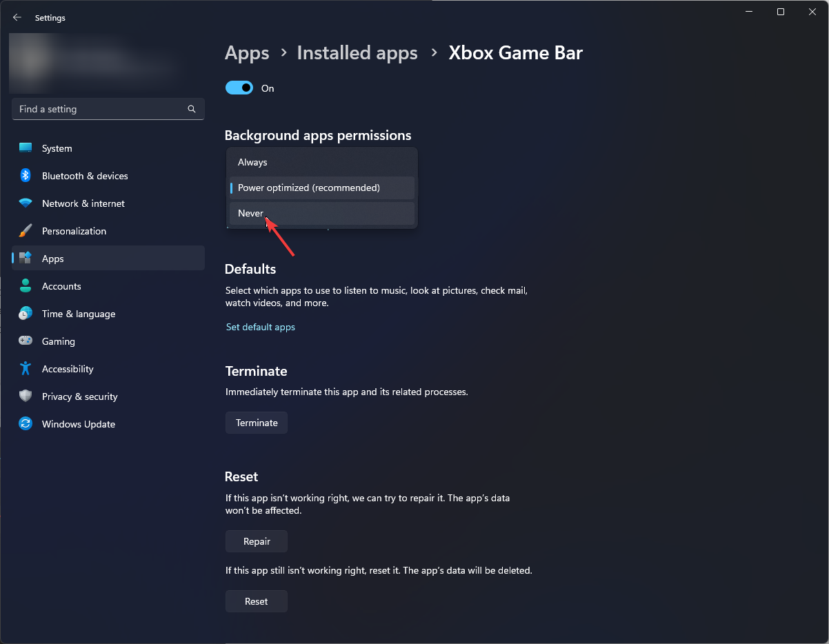Open Privacy & security settings
The width and height of the screenshot is (829, 644).
108,396
